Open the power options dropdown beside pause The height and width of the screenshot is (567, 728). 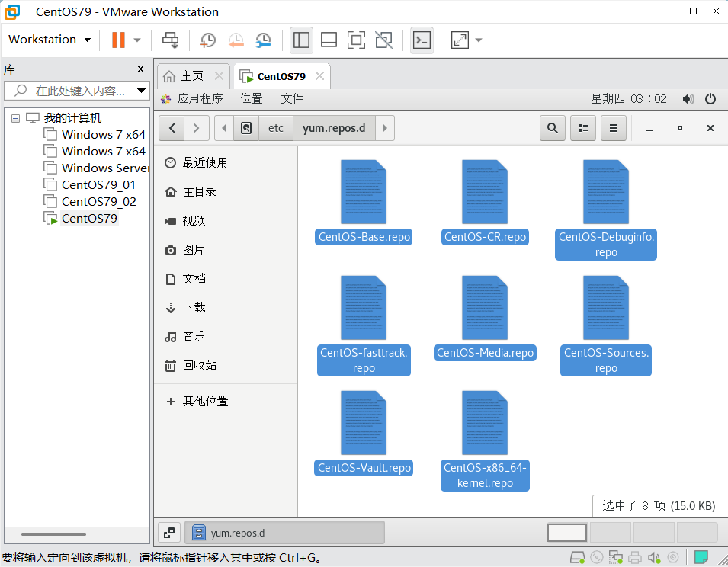[137, 40]
